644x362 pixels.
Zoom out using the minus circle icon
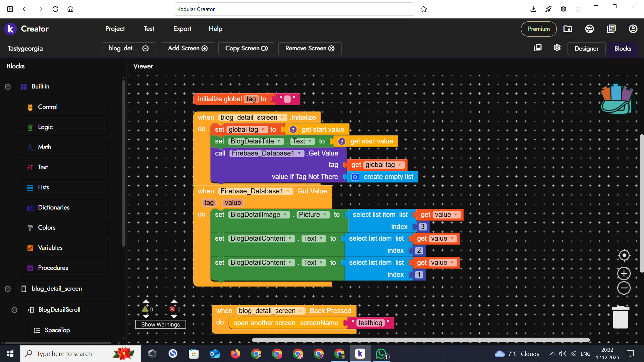pyautogui.click(x=624, y=288)
